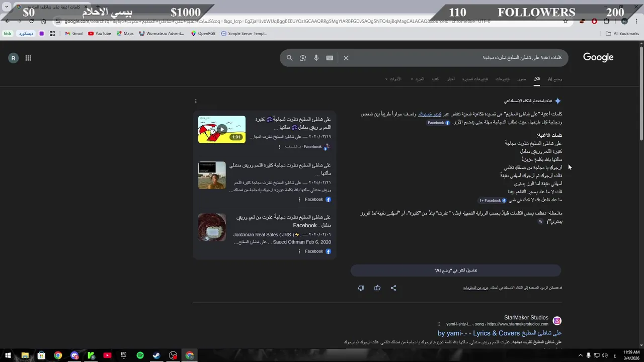This screenshot has height=362, width=644.
Task: Open the Google account avatar R
Action: pyautogui.click(x=13, y=58)
